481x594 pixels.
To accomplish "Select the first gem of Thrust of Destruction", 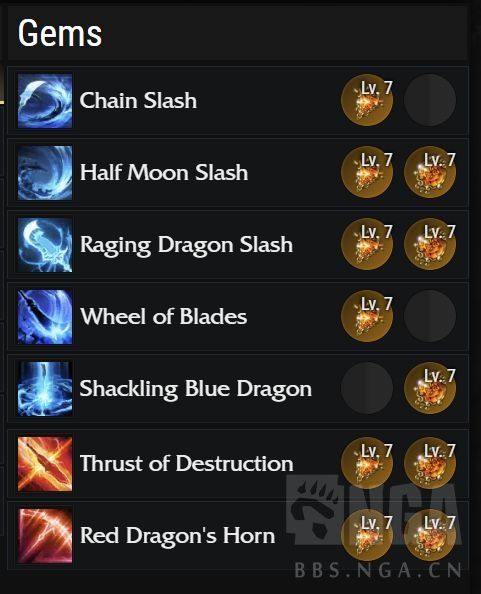I will point(367,463).
